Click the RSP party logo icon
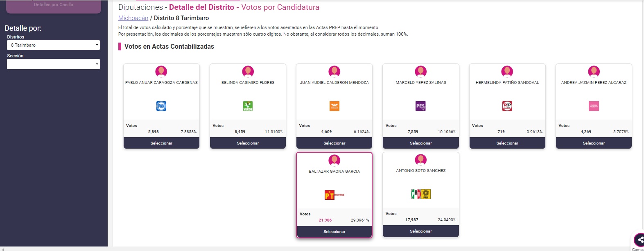The image size is (644, 251). click(507, 106)
